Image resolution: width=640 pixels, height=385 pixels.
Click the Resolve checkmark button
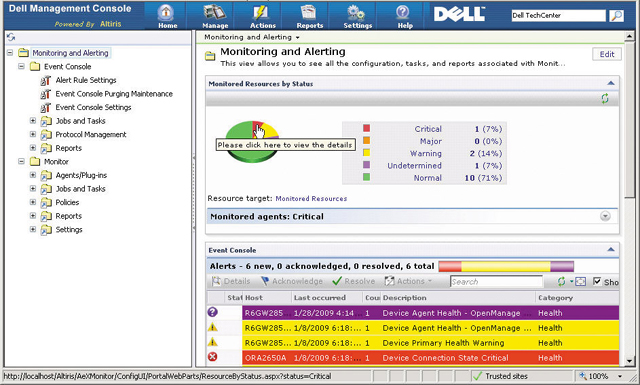[353, 281]
